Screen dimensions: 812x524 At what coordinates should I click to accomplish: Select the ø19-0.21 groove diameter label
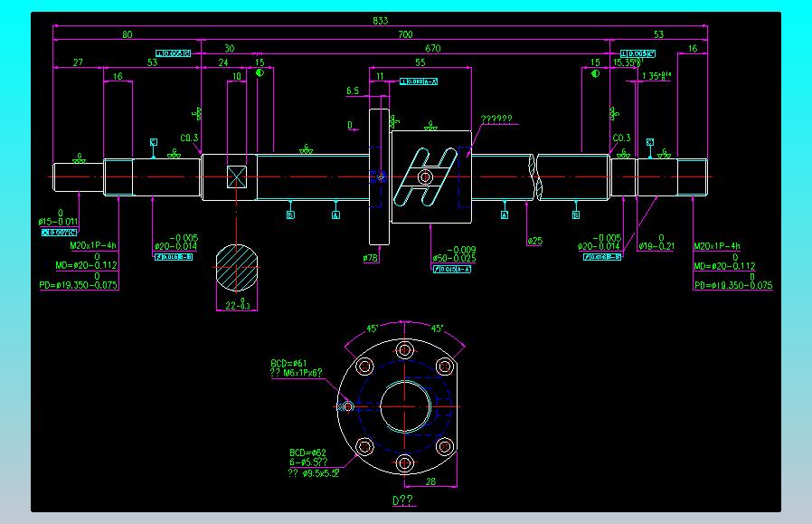click(x=656, y=243)
